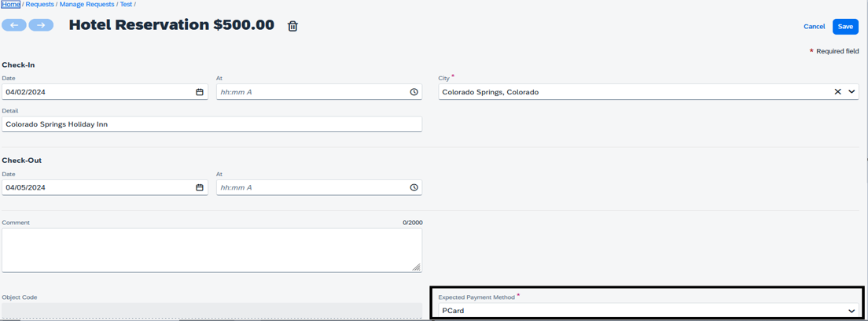
Task: Expand Expected Payment Method dropdown
Action: coord(851,311)
